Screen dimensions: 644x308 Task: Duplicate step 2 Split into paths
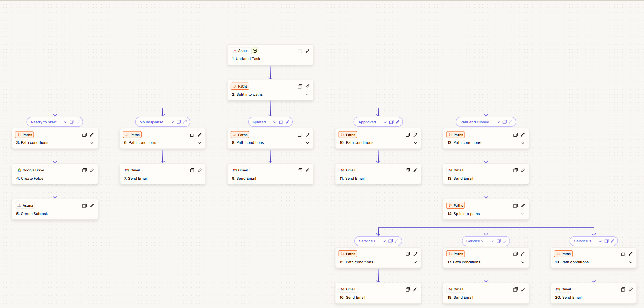tap(300, 87)
